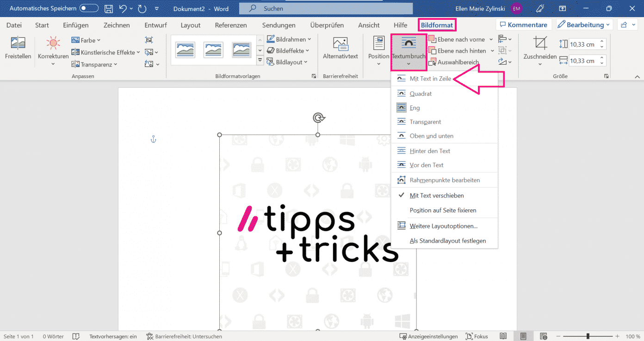Switch to the Einfügen tab
644x341 pixels.
(x=76, y=25)
